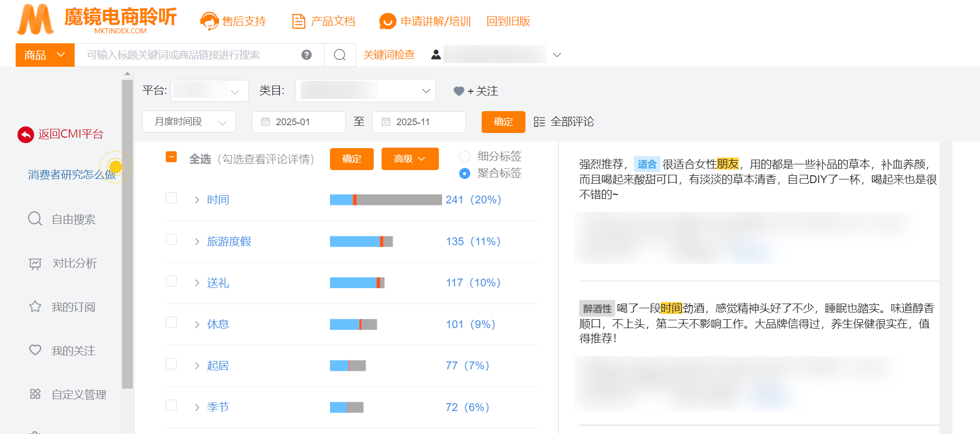Click the 关键词检查 link
Viewport: 980px width, 434px height.
(389, 55)
